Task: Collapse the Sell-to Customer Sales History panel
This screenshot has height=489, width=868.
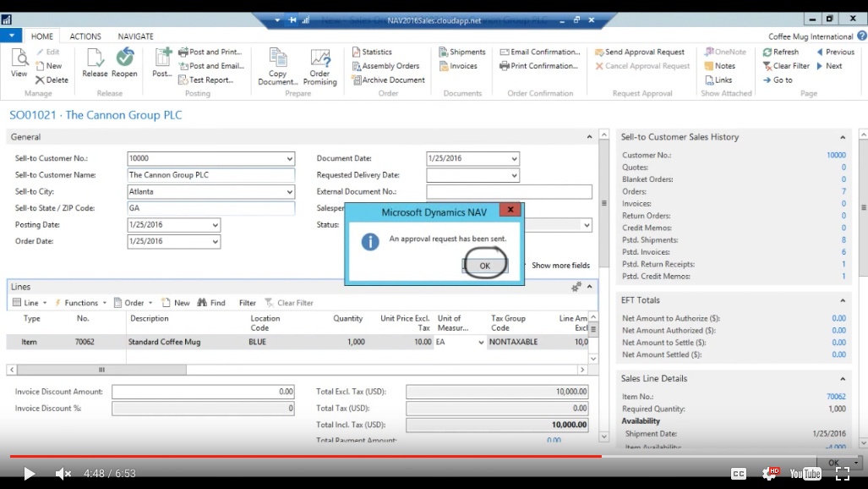Action: 842,137
